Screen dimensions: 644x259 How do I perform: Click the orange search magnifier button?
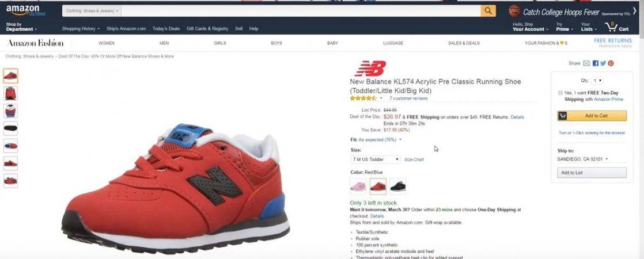click(x=488, y=11)
